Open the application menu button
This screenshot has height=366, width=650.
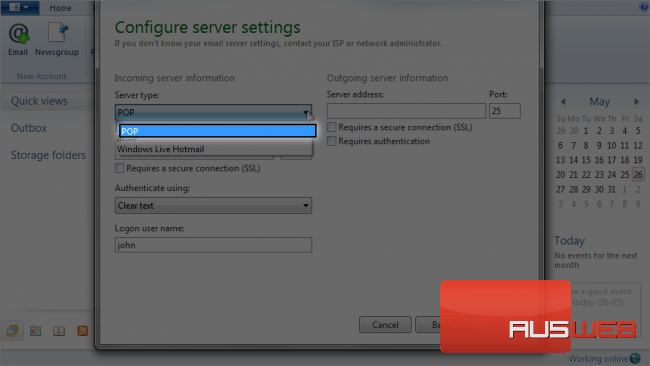coord(19,7)
